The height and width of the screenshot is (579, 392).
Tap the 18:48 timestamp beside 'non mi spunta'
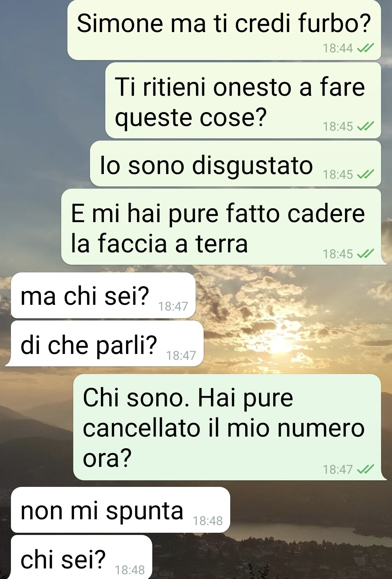coord(207,521)
